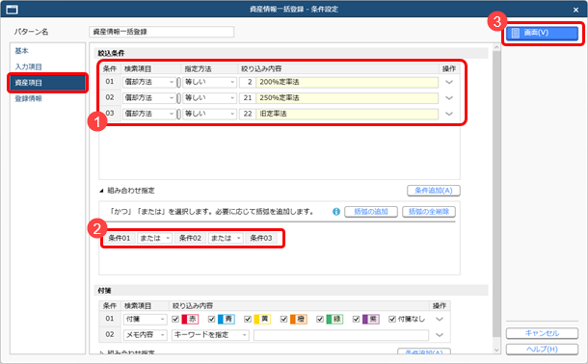Screen dimensions: 588x364
Task: Select the 資産項目 tab
Action: click(47, 83)
